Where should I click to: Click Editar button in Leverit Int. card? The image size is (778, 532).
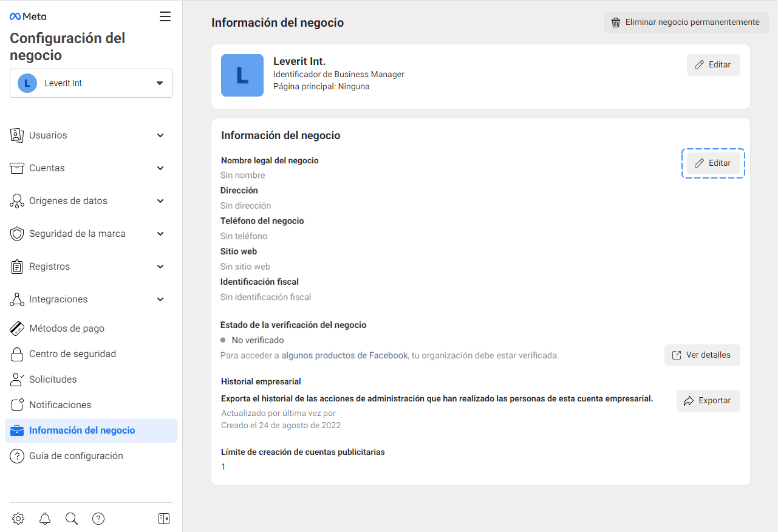pos(714,65)
